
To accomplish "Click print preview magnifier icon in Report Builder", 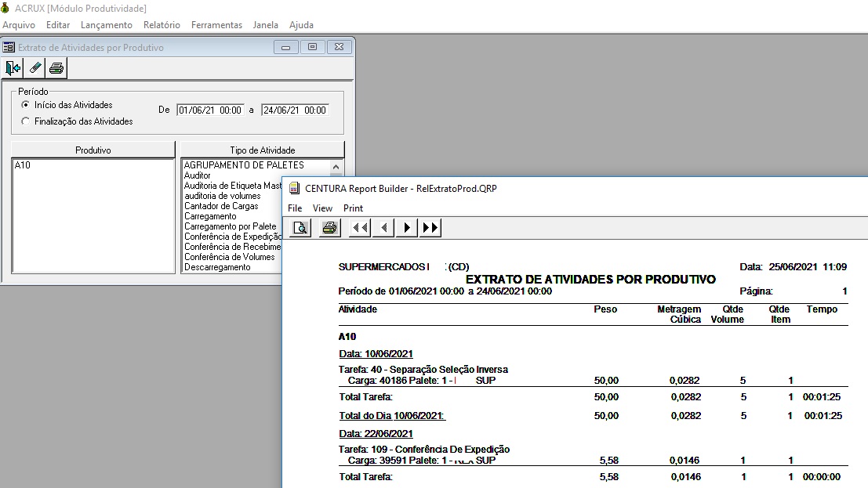I will pyautogui.click(x=300, y=228).
